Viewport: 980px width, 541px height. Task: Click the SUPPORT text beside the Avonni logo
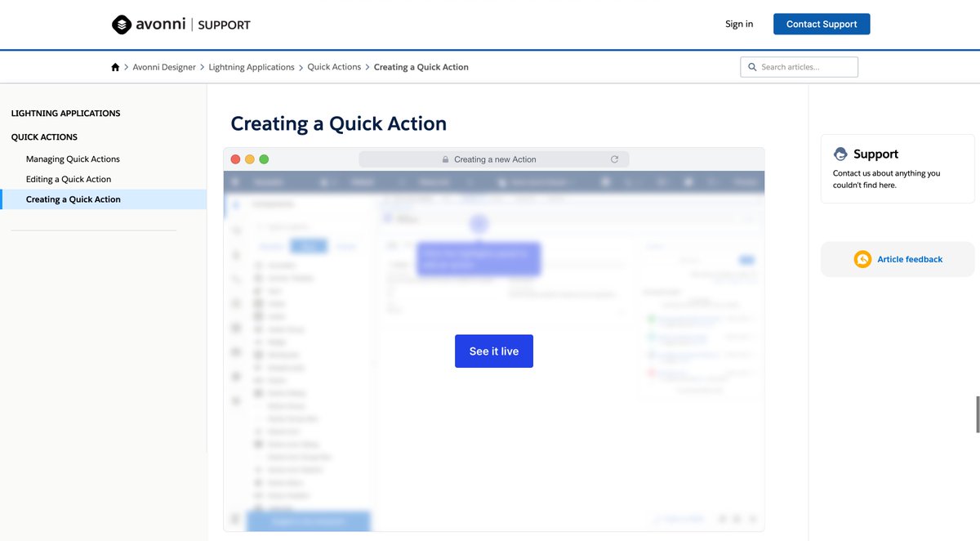point(224,25)
